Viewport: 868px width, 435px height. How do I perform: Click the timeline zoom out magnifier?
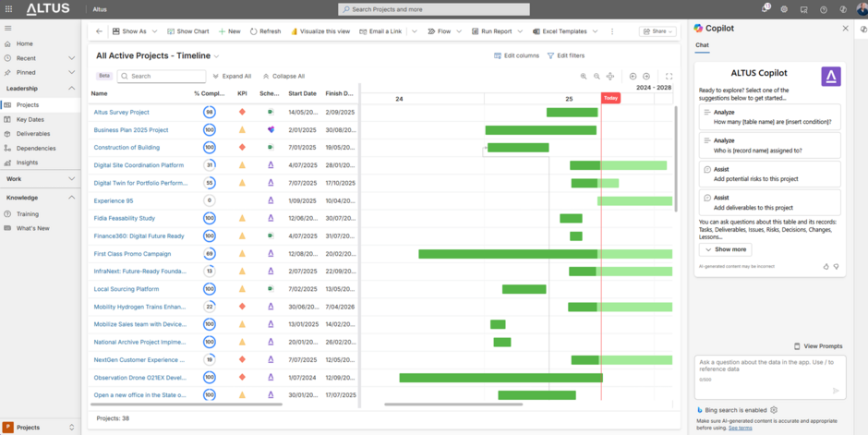(597, 77)
